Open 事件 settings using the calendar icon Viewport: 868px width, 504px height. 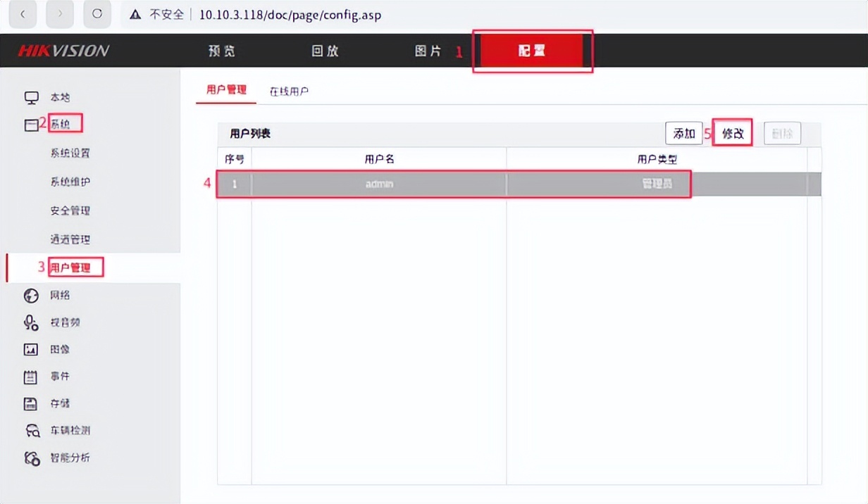(x=31, y=377)
